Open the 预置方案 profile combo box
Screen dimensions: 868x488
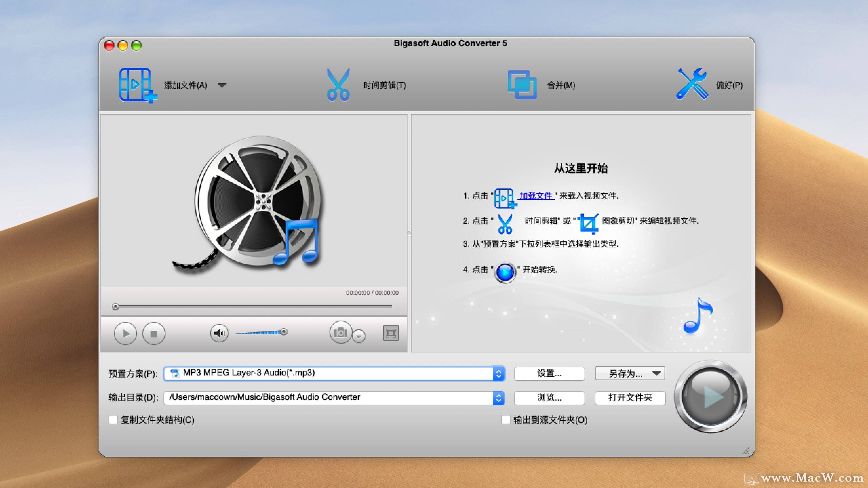point(334,373)
